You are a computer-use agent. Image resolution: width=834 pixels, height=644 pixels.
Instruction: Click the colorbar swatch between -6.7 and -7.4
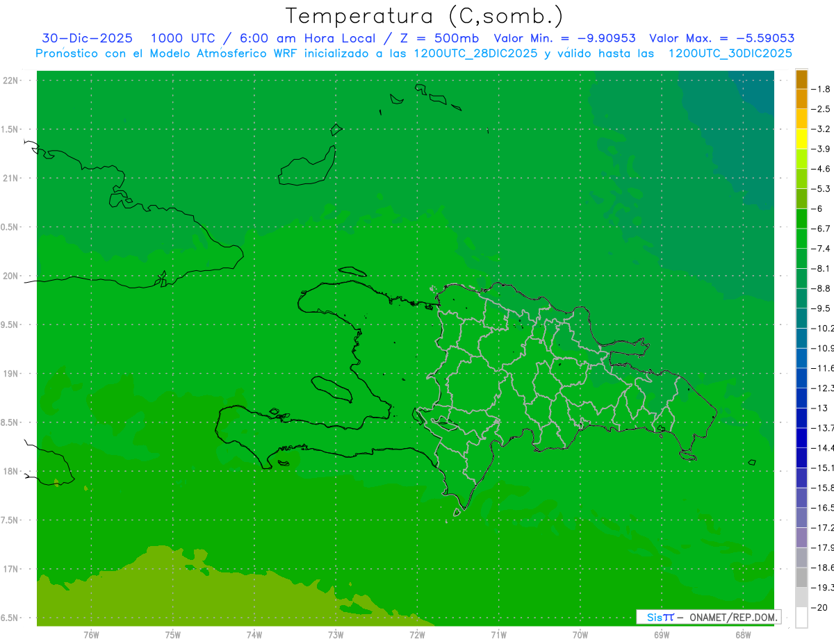tap(801, 238)
